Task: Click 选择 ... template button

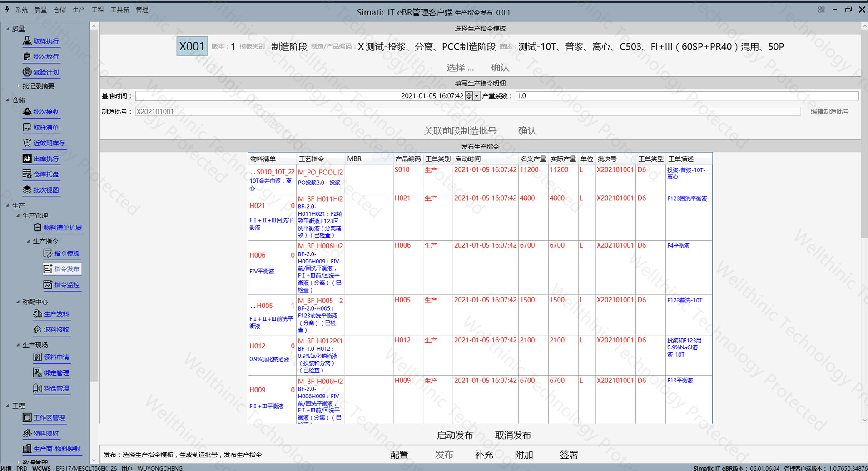Action: (x=460, y=67)
